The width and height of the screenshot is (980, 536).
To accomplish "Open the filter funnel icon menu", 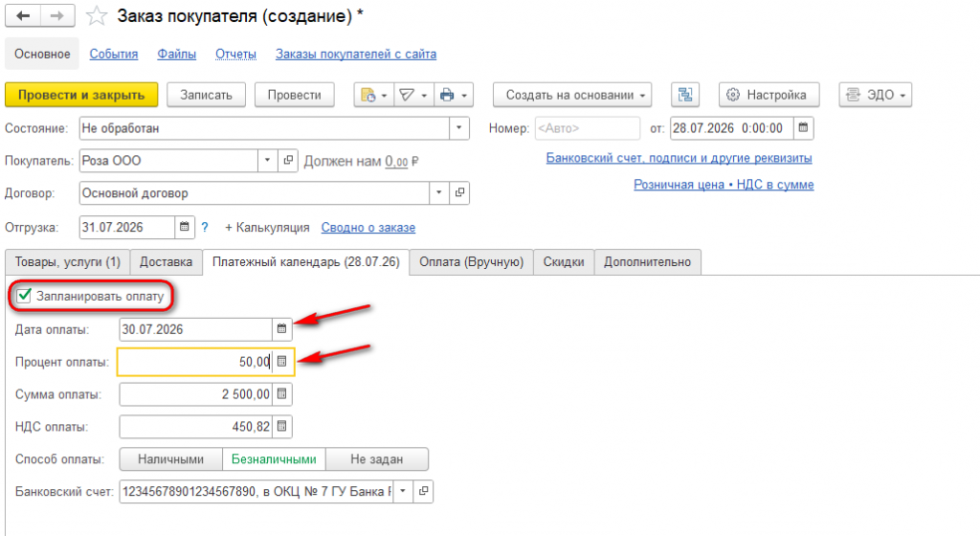I will tap(413, 95).
